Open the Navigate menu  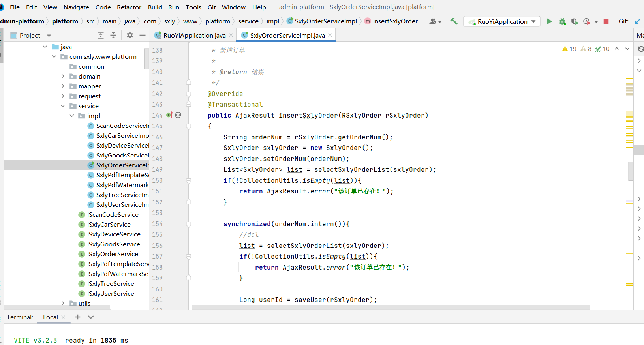click(76, 7)
